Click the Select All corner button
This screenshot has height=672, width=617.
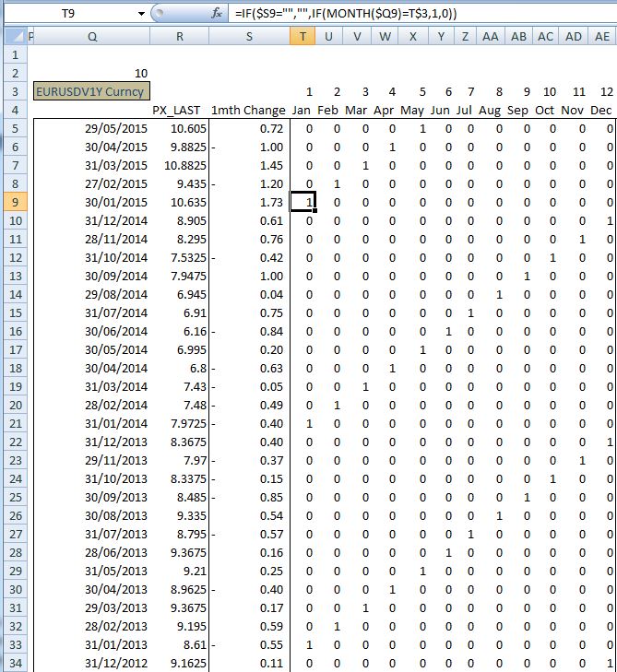point(13,36)
